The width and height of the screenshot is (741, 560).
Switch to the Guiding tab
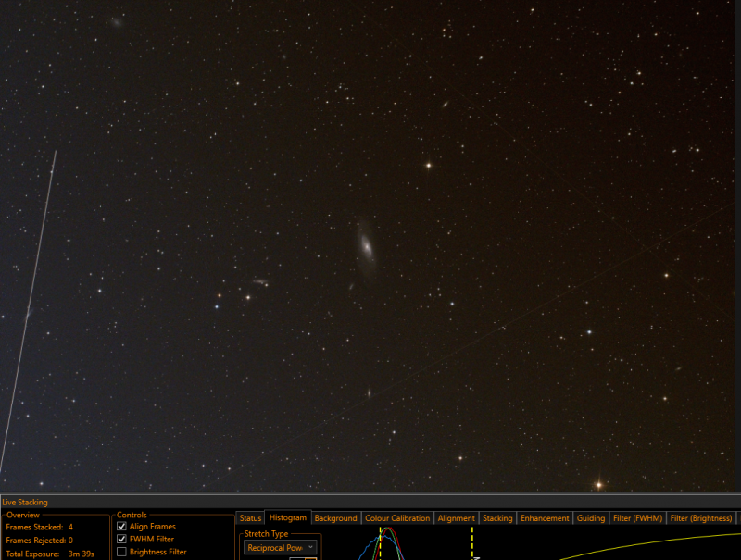pos(591,518)
